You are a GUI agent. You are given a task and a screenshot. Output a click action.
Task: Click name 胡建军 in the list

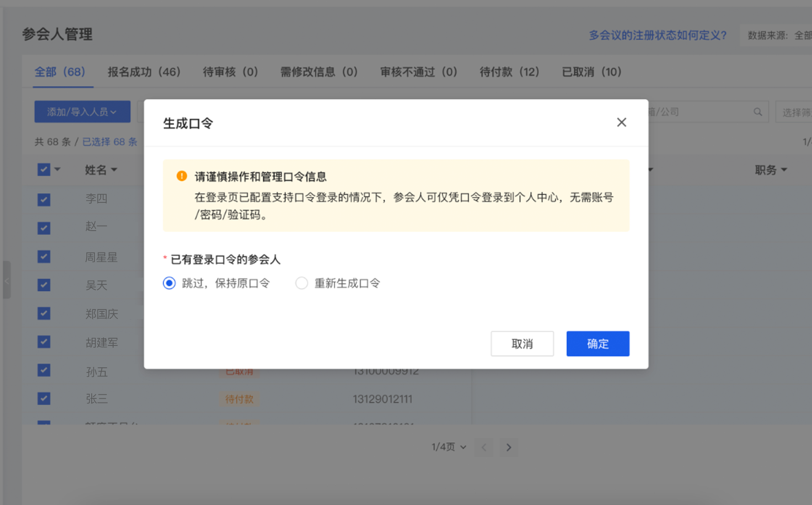coord(102,342)
